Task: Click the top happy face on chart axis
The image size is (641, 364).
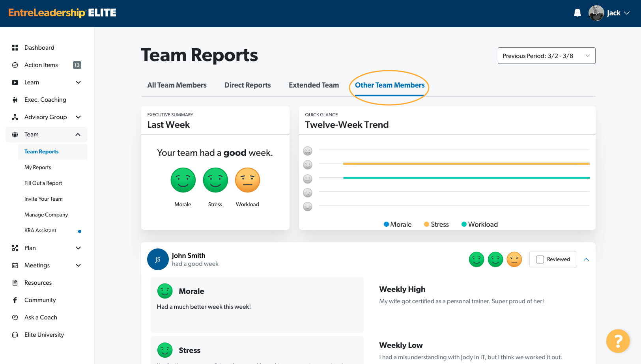Action: (308, 151)
